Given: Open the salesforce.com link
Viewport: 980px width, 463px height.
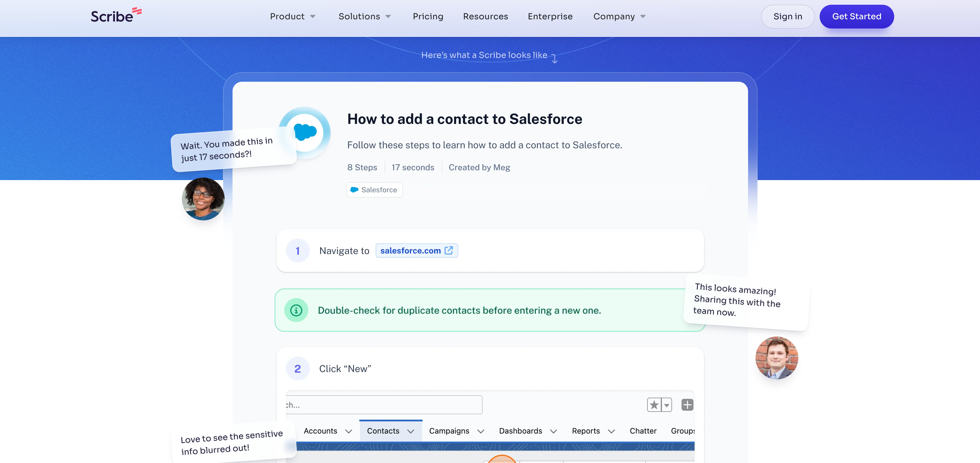Looking at the screenshot, I should coord(417,251).
